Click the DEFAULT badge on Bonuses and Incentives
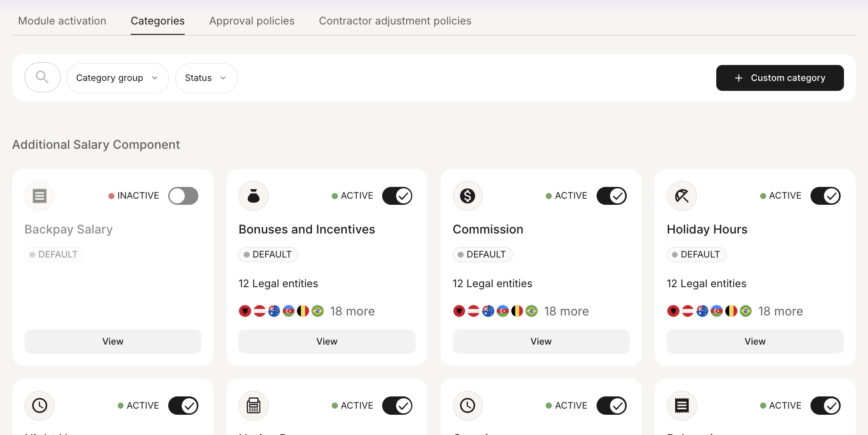This screenshot has width=868, height=435. point(268,255)
